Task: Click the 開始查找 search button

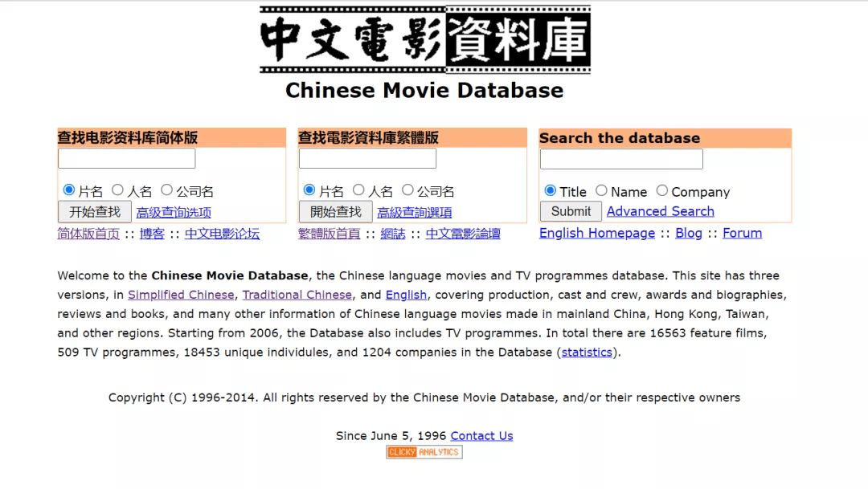Action: [335, 212]
